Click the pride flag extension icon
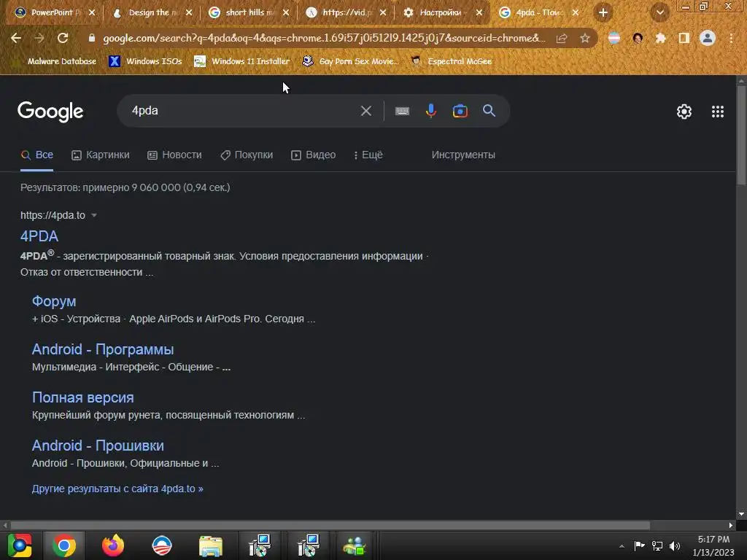747x560 pixels. coord(614,38)
